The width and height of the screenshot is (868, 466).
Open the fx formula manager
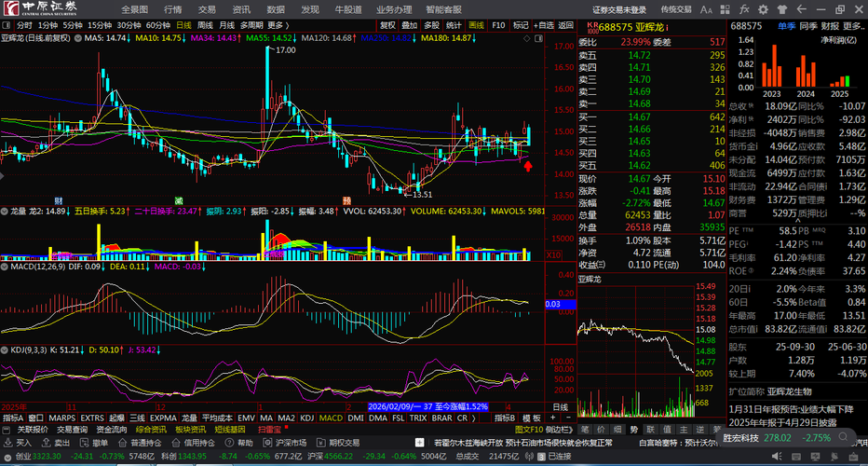744,9
